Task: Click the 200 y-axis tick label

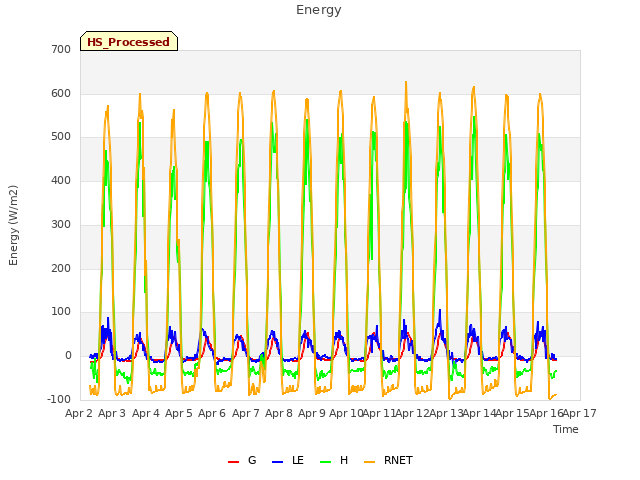Action: click(x=61, y=269)
